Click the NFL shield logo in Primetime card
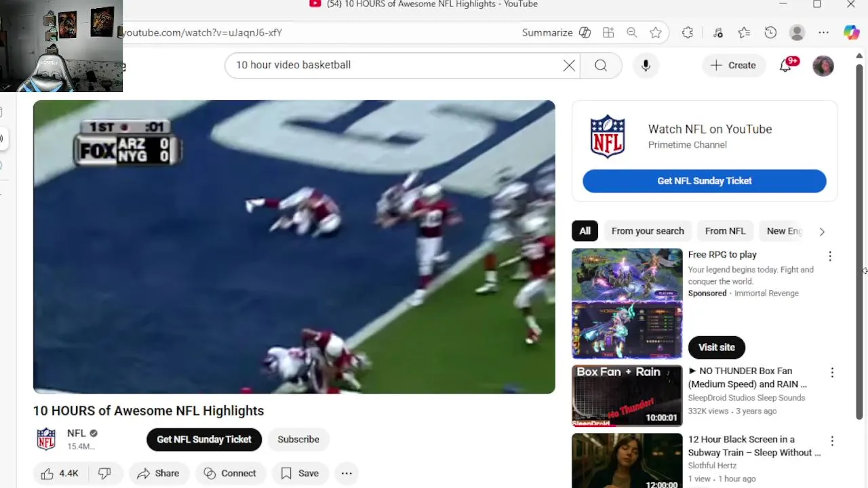The image size is (868, 488). 608,136
